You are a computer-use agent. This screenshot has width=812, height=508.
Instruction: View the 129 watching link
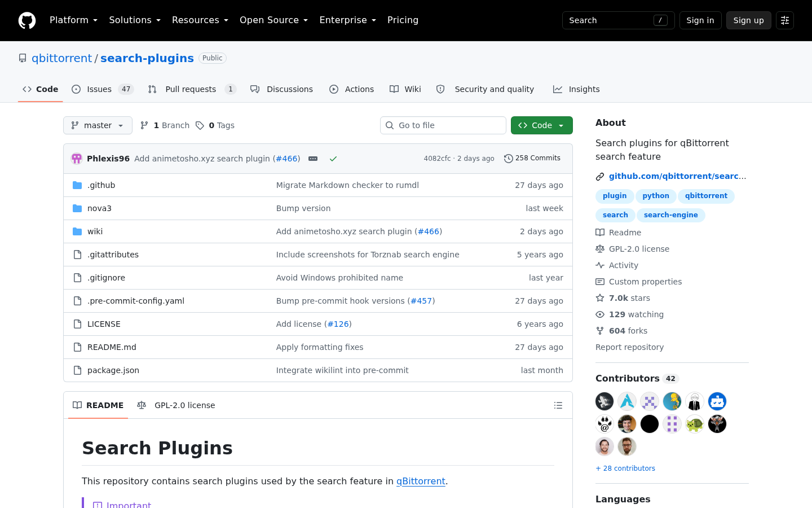(630, 314)
